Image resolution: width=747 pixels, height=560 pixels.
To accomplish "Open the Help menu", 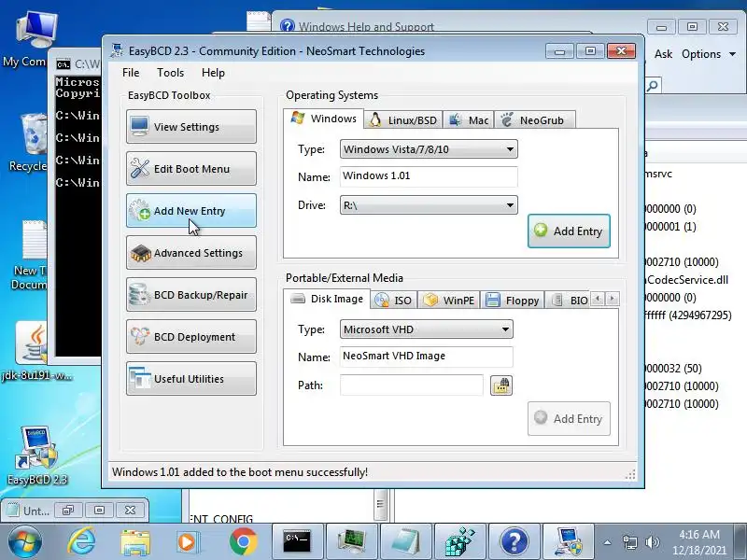I will point(213,73).
